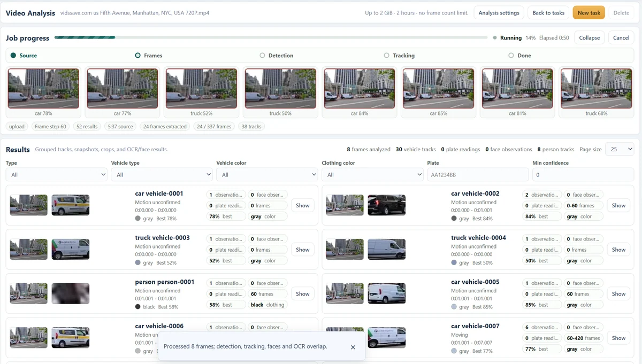Open the frame thumbnail labeled truck 68%
This screenshot has height=364, width=642.
tap(596, 89)
